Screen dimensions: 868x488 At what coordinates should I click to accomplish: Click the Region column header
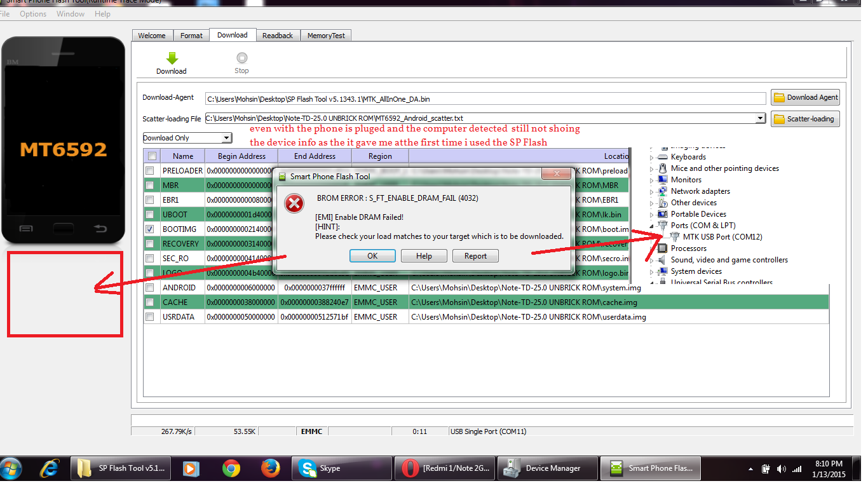380,156
